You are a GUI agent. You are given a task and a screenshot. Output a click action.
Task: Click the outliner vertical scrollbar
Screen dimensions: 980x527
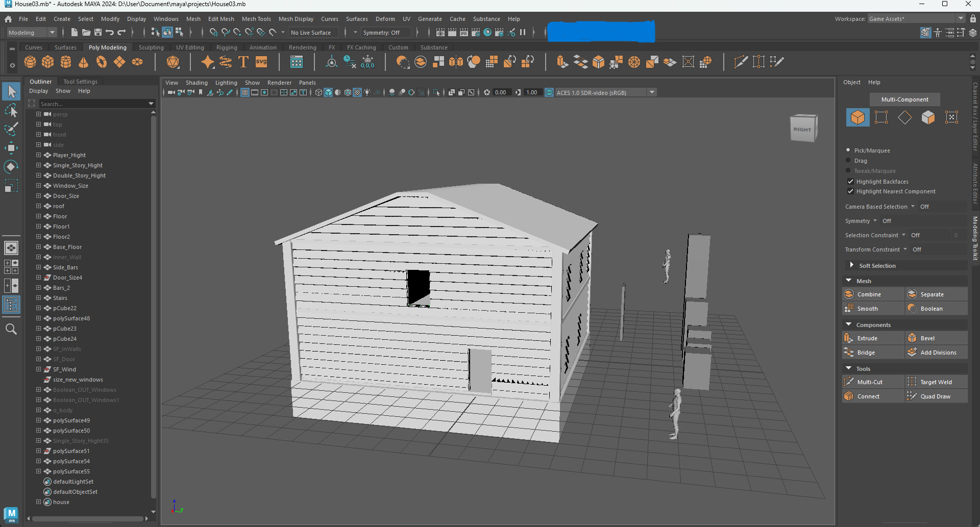point(153,306)
